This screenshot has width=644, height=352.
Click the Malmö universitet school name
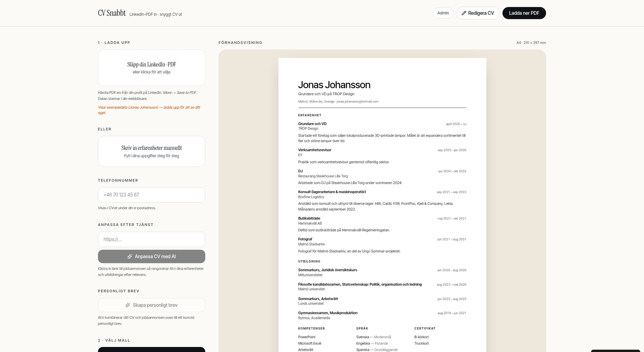tap(311, 290)
